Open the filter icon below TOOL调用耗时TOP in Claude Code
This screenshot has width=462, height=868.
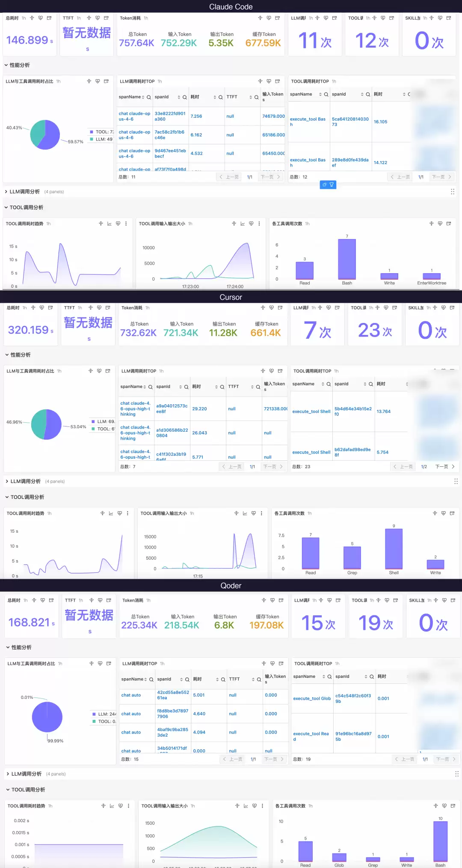point(332,185)
